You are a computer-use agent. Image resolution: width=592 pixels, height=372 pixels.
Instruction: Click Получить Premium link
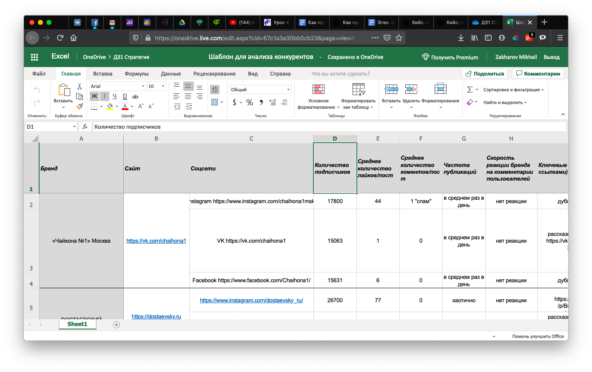click(450, 57)
